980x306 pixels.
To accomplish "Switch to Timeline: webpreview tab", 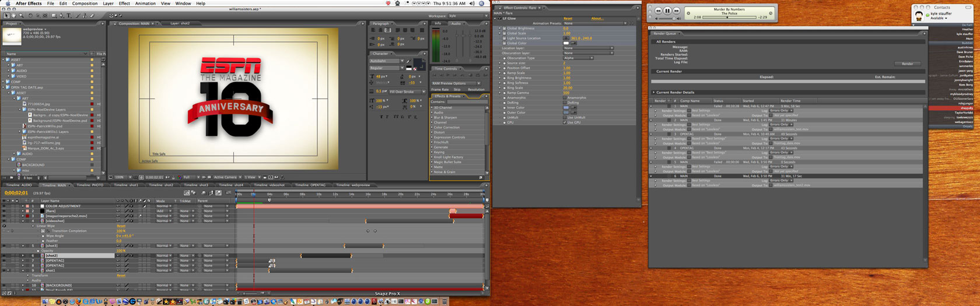I will (353, 185).
